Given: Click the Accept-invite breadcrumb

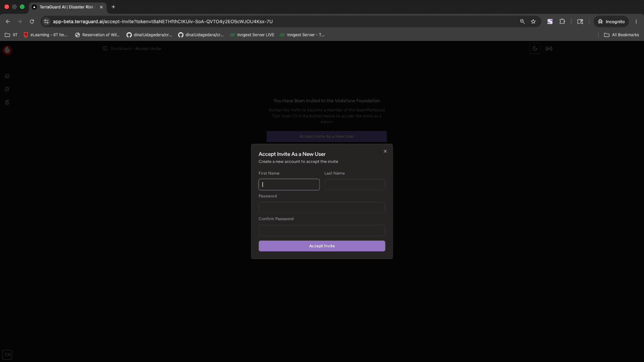Looking at the screenshot, I should (148, 49).
